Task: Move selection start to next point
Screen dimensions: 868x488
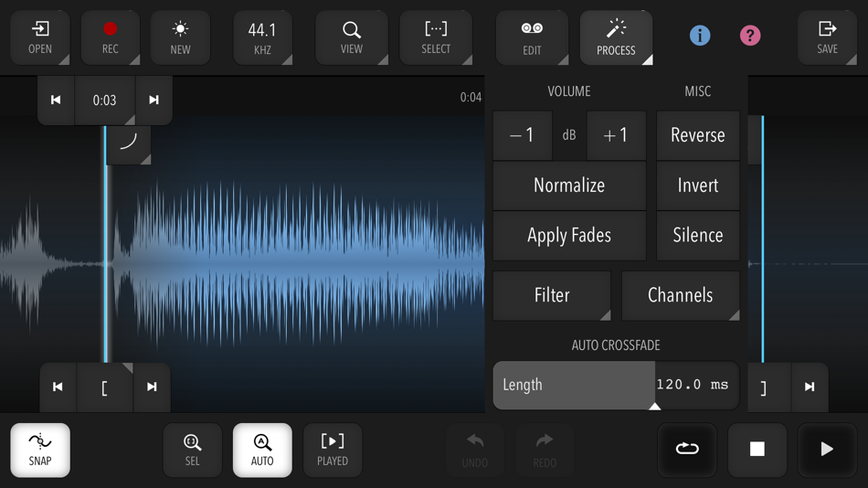Action: click(152, 387)
